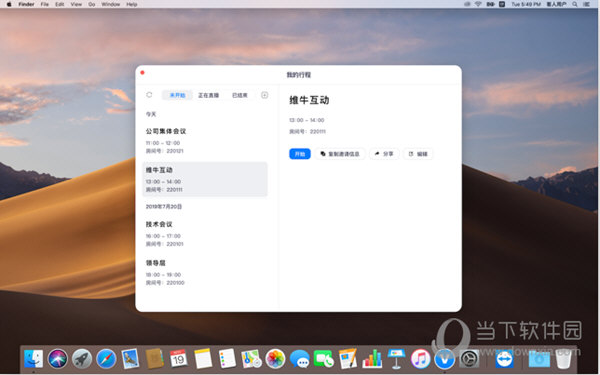Image resolution: width=600 pixels, height=375 pixels.
Task: Open Photos pinwheel icon in Dock
Action: pyautogui.click(x=276, y=359)
